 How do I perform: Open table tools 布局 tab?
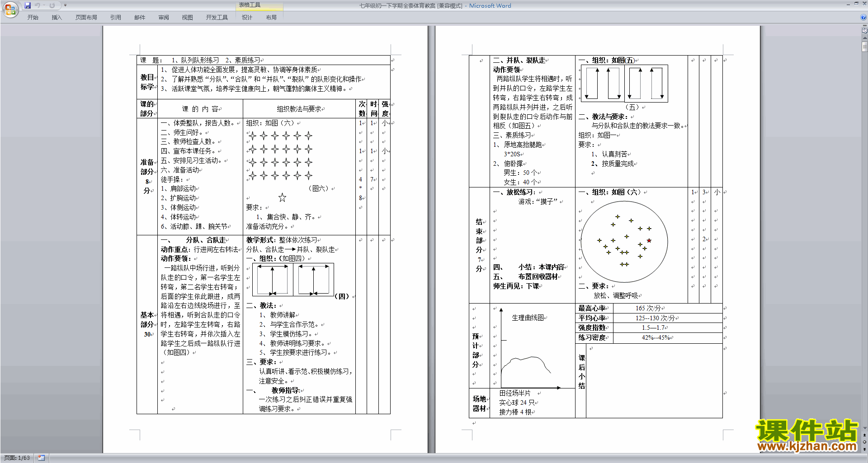(271, 18)
